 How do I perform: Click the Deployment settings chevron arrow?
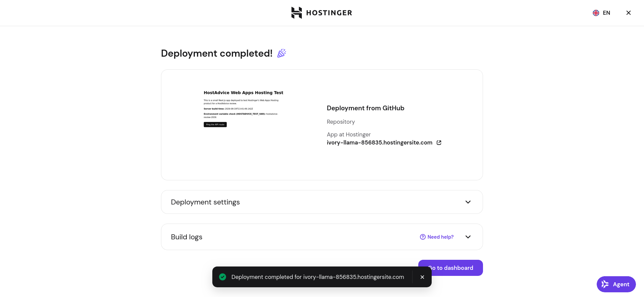pyautogui.click(x=468, y=202)
